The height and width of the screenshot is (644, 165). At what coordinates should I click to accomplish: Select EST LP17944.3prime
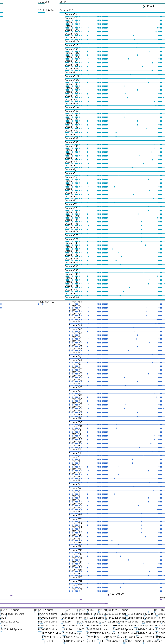52,637
